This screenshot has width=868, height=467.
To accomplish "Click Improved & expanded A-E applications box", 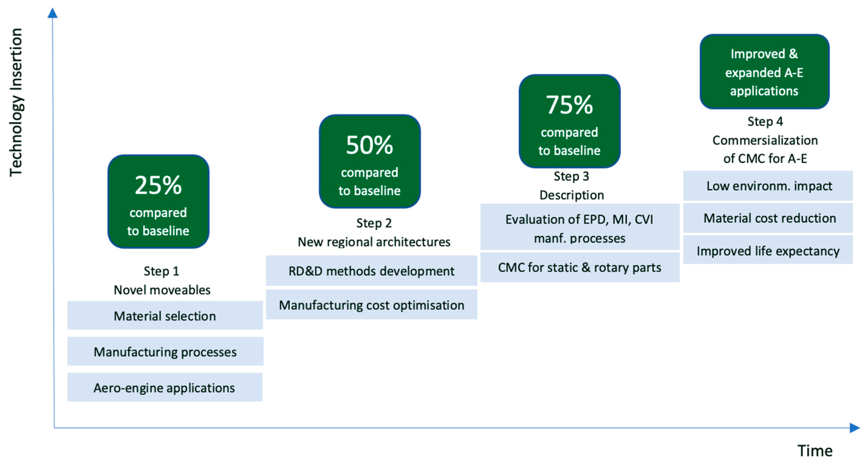I will tap(764, 72).
